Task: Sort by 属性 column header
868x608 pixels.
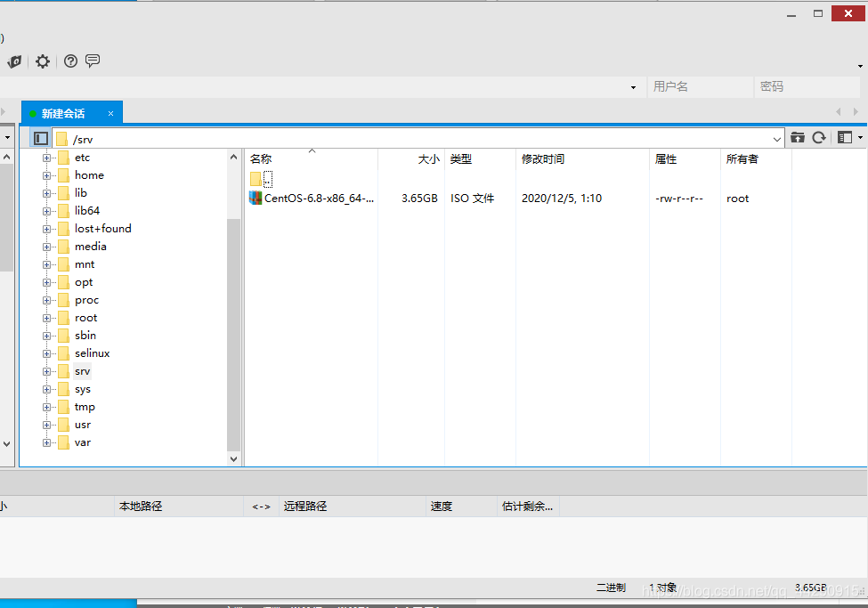Action: point(685,159)
